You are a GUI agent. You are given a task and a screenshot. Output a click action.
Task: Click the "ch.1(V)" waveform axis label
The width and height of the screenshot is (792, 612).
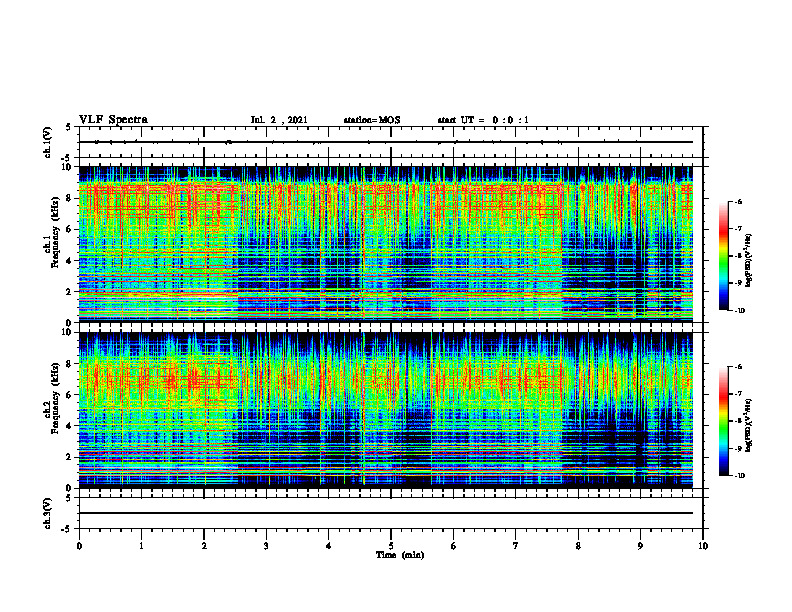(48, 142)
